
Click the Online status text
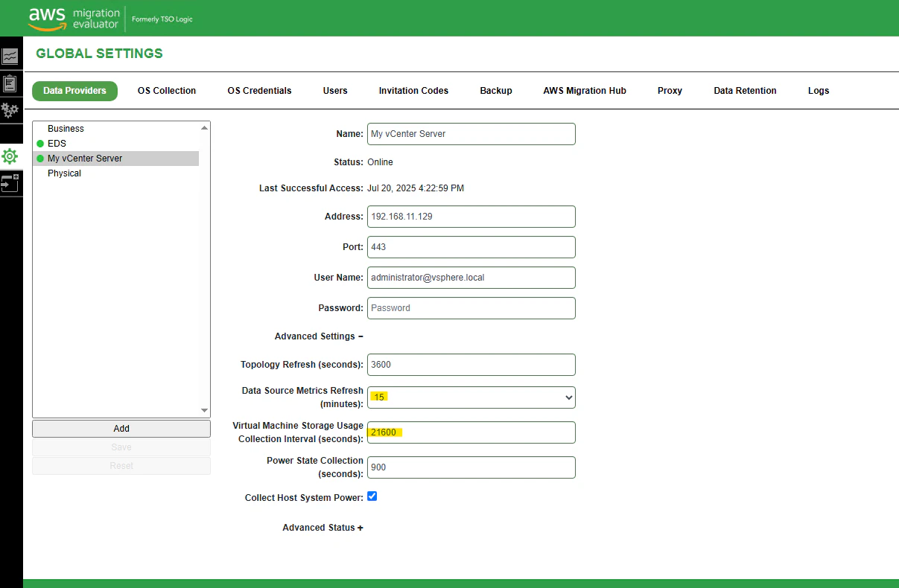(x=381, y=162)
